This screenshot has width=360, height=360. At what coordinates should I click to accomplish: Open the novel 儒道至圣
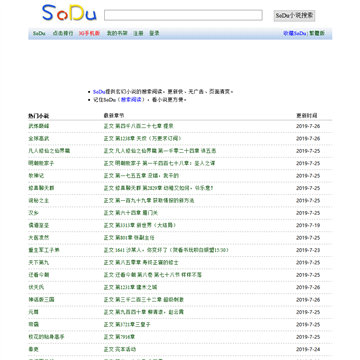[x=39, y=225]
